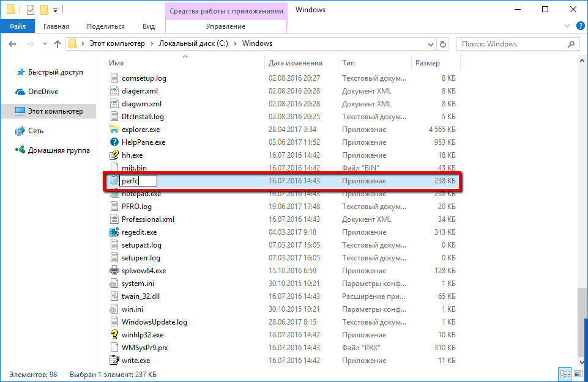Expand the ribbon with the chevron

point(567,26)
